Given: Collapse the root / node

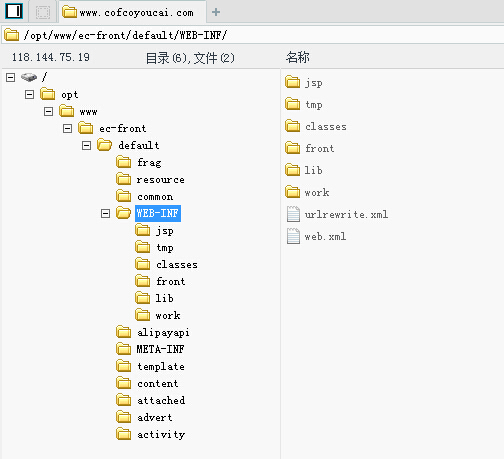Looking at the screenshot, I should coord(11,78).
